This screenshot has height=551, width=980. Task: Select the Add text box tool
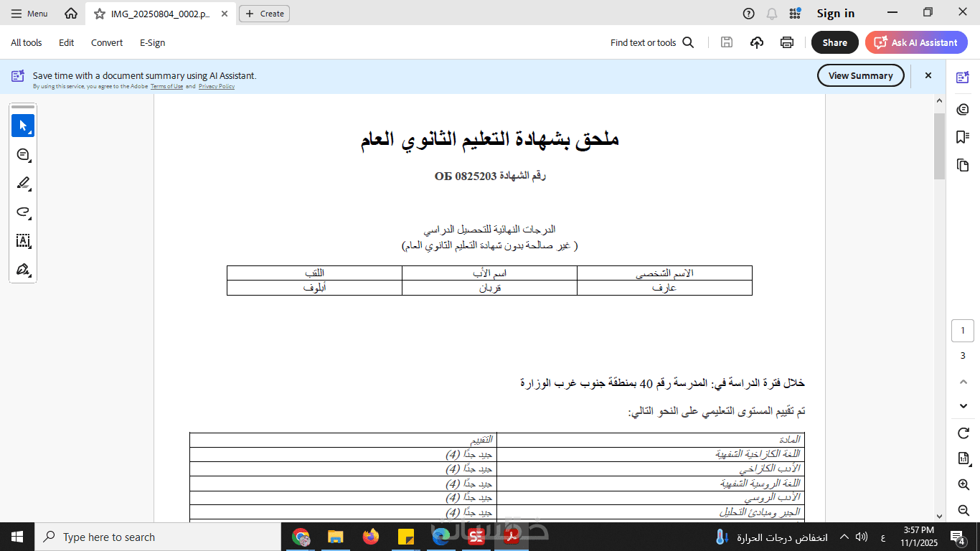(23, 241)
